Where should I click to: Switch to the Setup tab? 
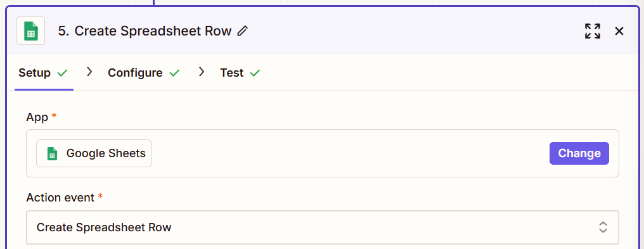(x=34, y=73)
